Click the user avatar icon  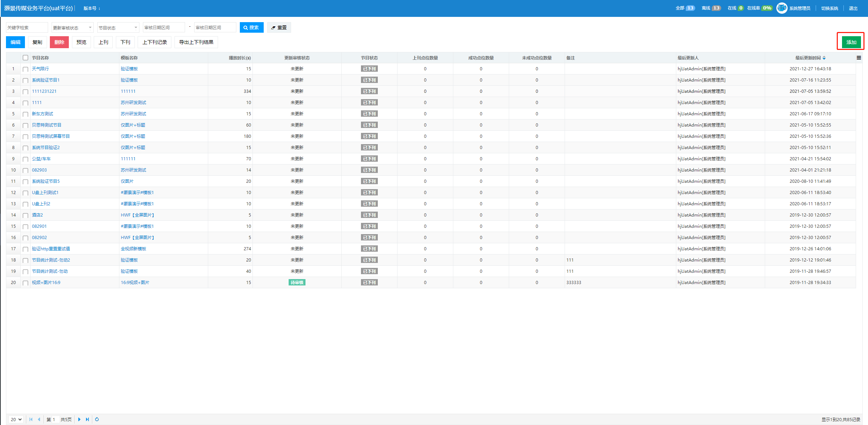[x=782, y=8]
